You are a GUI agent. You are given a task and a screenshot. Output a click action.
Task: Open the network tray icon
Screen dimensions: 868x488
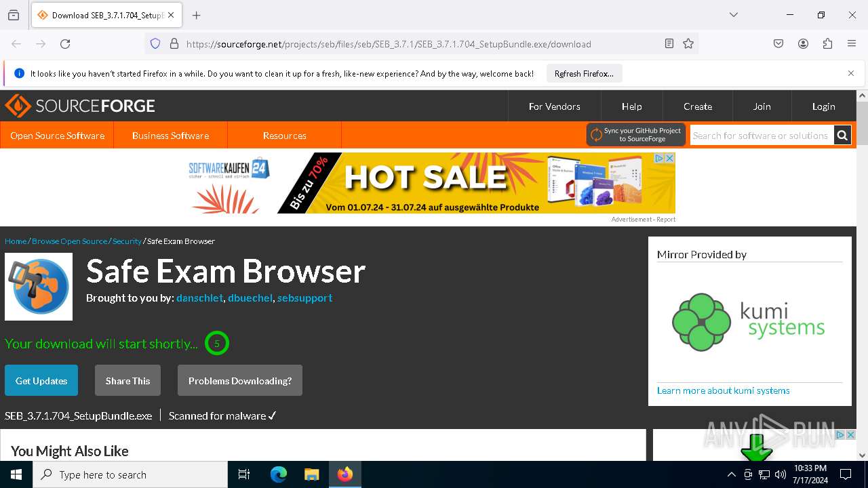[x=764, y=474]
